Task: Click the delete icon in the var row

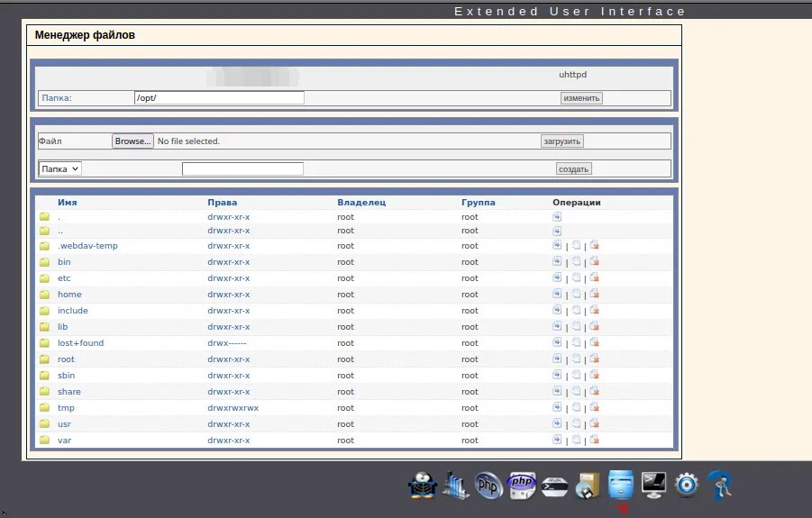Action: tap(594, 440)
